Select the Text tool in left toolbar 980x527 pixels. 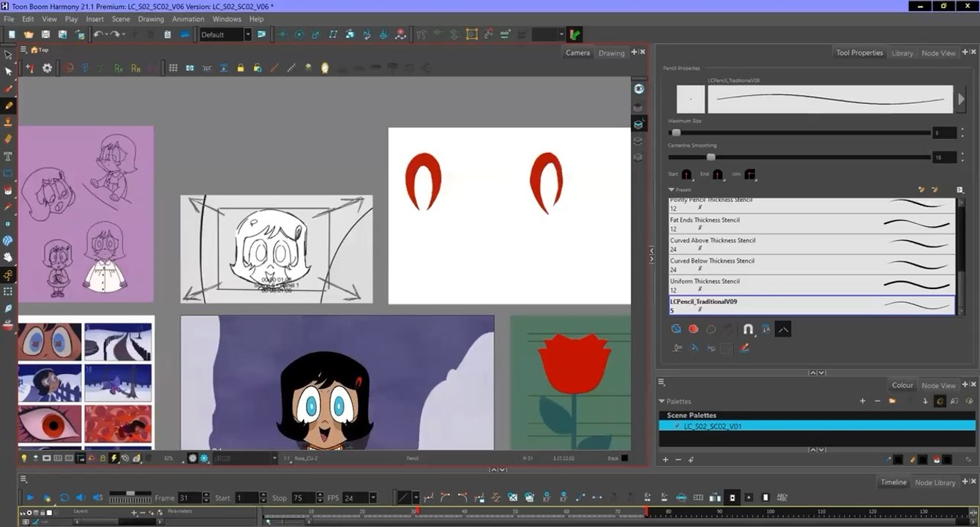point(9,156)
